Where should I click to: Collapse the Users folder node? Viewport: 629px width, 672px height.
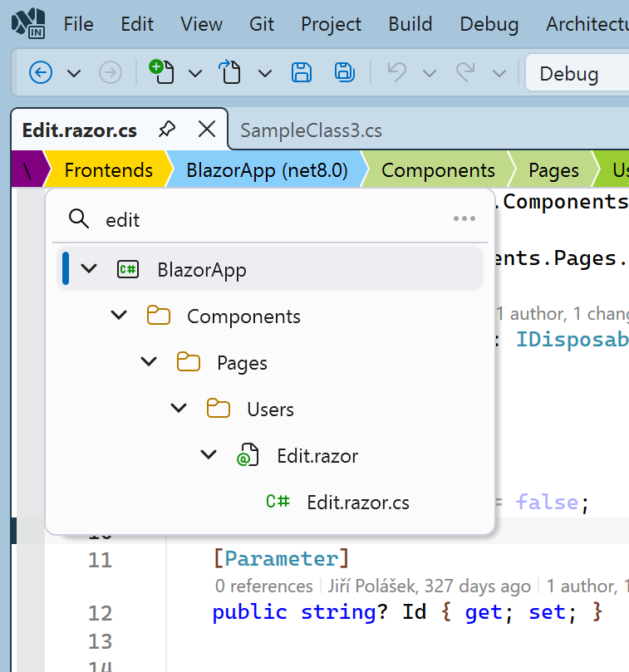click(179, 408)
